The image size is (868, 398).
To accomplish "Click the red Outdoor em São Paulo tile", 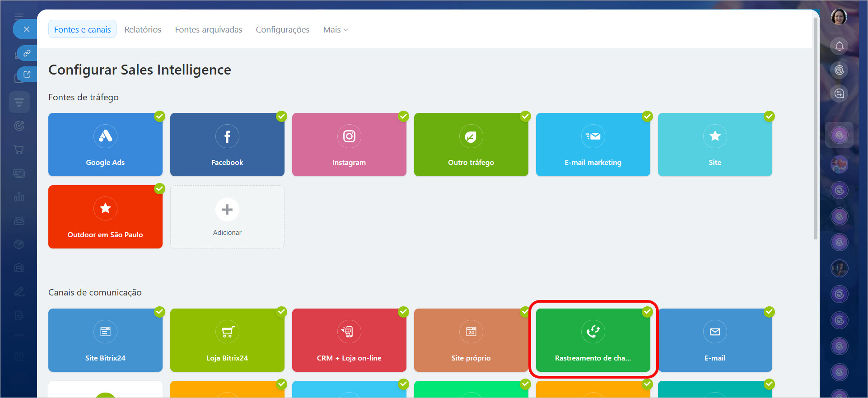I will coord(105,217).
